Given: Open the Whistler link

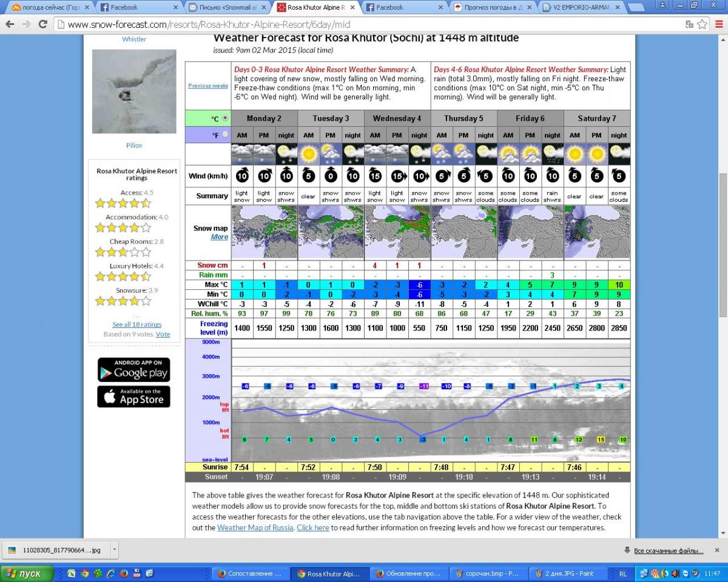Looking at the screenshot, I should click(x=134, y=39).
